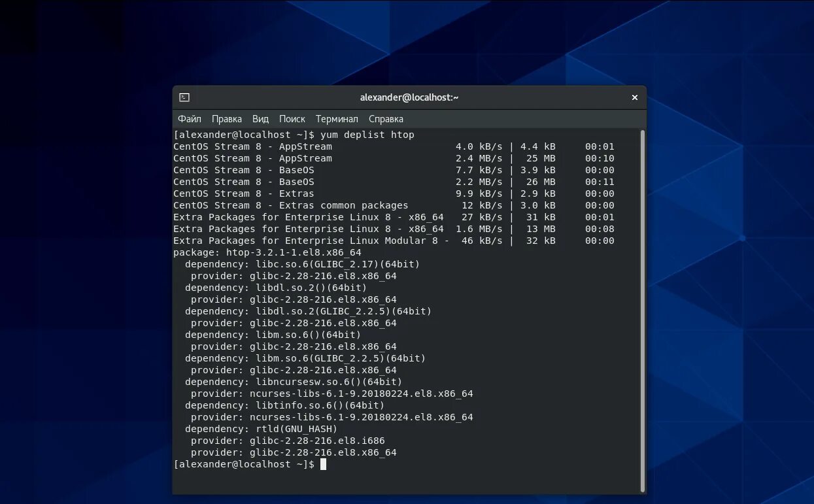This screenshot has width=814, height=504.
Task: Click 'dependency: libtinfo.so.6()(64bit)' line
Action: (x=284, y=405)
